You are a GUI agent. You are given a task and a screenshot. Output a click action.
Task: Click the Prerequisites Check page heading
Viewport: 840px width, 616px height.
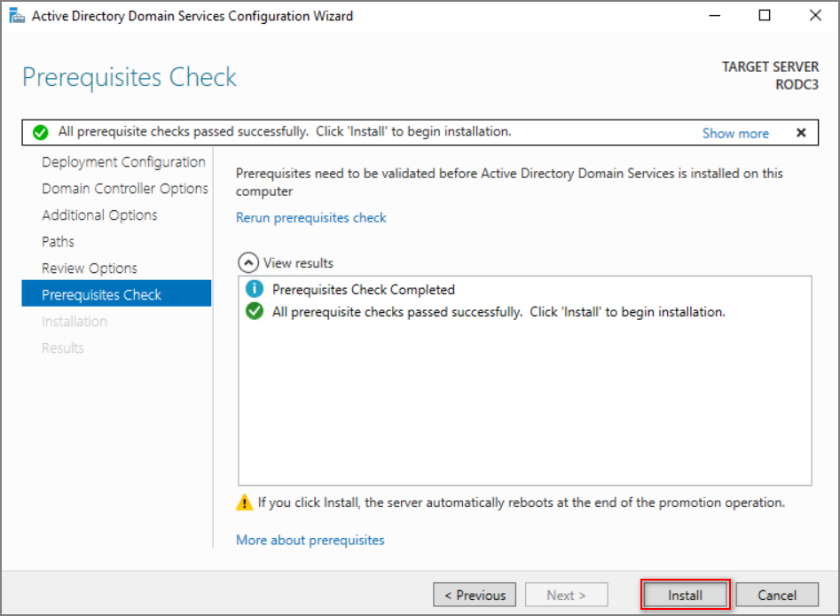tap(130, 77)
